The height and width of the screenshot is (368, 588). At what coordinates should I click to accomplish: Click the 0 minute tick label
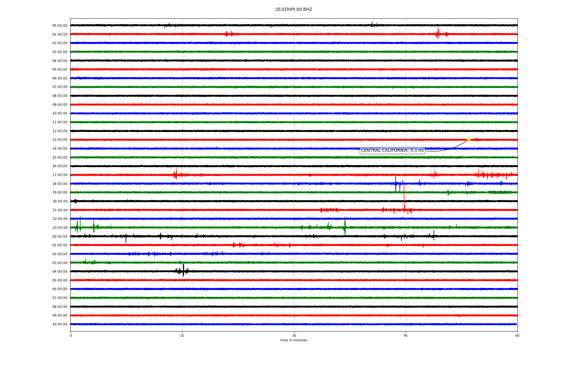coord(71,336)
